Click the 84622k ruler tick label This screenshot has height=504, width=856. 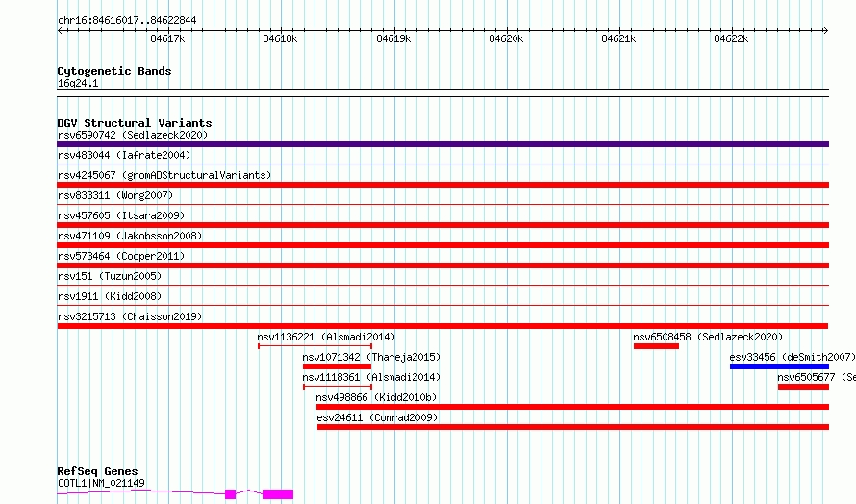731,38
